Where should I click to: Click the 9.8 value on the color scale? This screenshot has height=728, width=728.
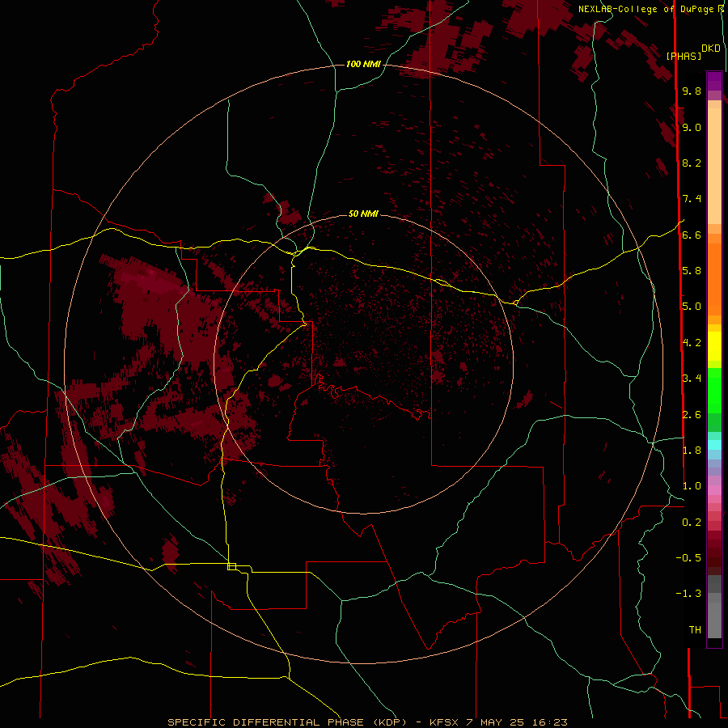692,91
